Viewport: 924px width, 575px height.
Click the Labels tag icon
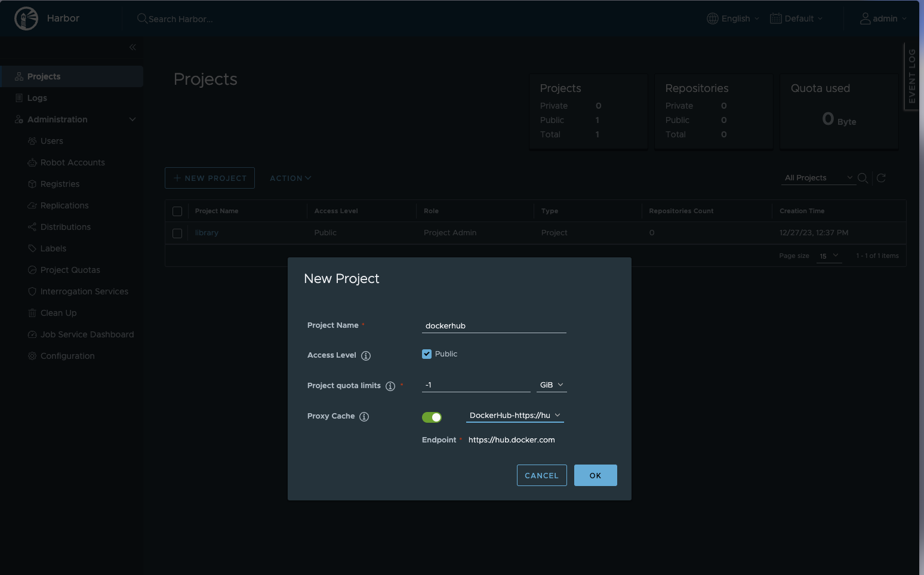[x=32, y=248]
